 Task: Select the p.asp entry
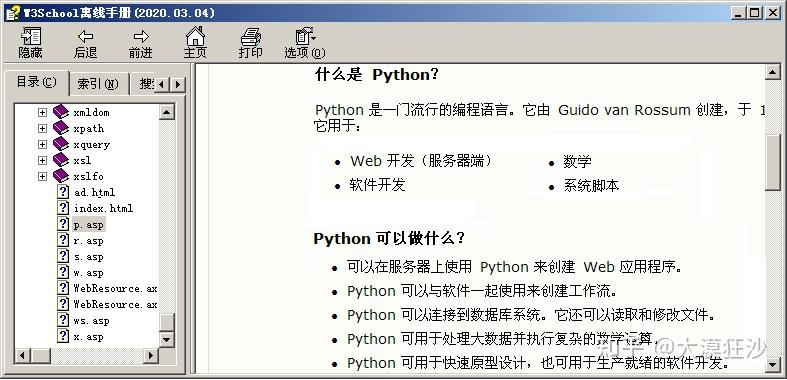click(89, 225)
